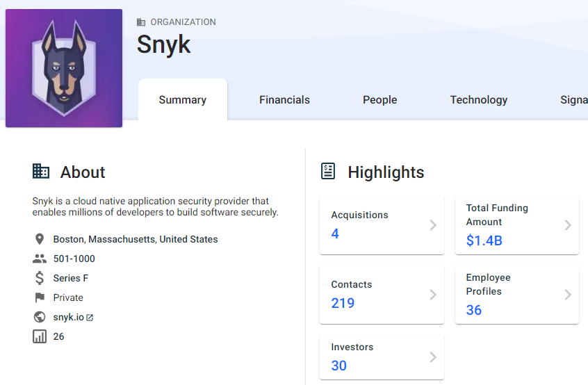Click the dollar sign funding icon
The width and height of the screenshot is (588, 385).
tap(40, 278)
